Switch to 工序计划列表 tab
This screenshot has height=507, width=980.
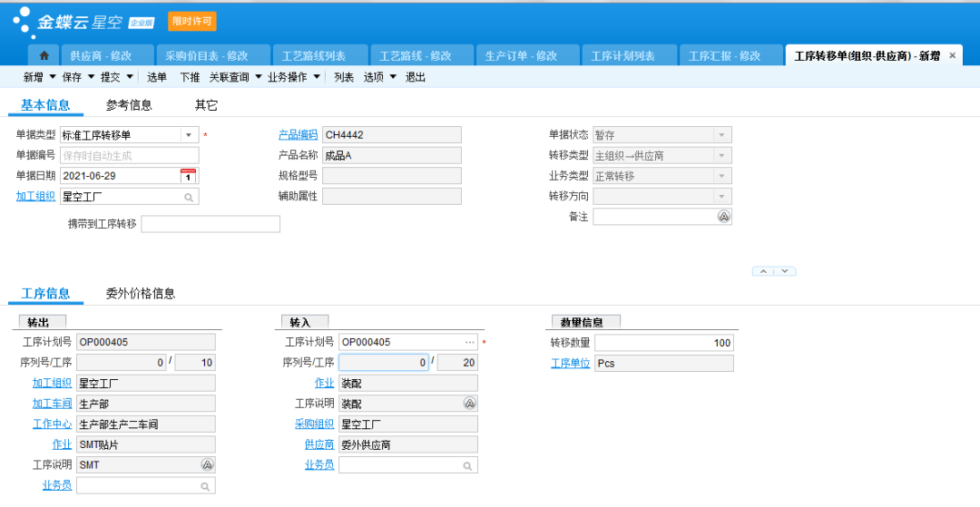(630, 55)
